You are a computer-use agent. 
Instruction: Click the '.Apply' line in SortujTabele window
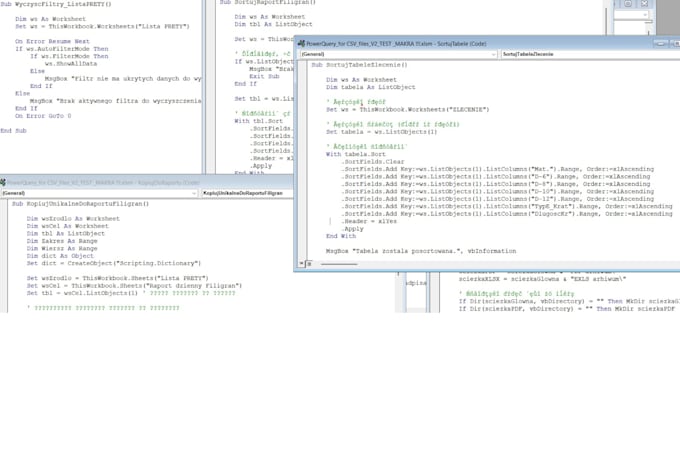pos(352,229)
